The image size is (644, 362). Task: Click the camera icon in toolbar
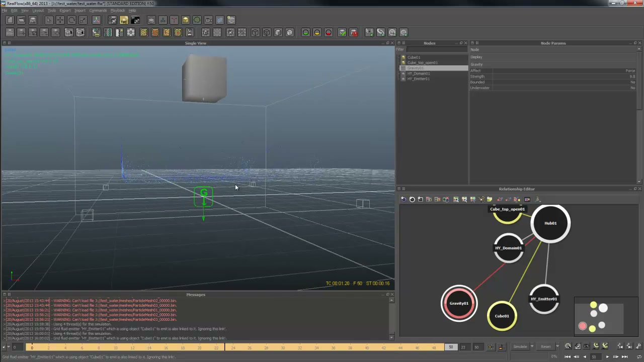[x=208, y=20]
